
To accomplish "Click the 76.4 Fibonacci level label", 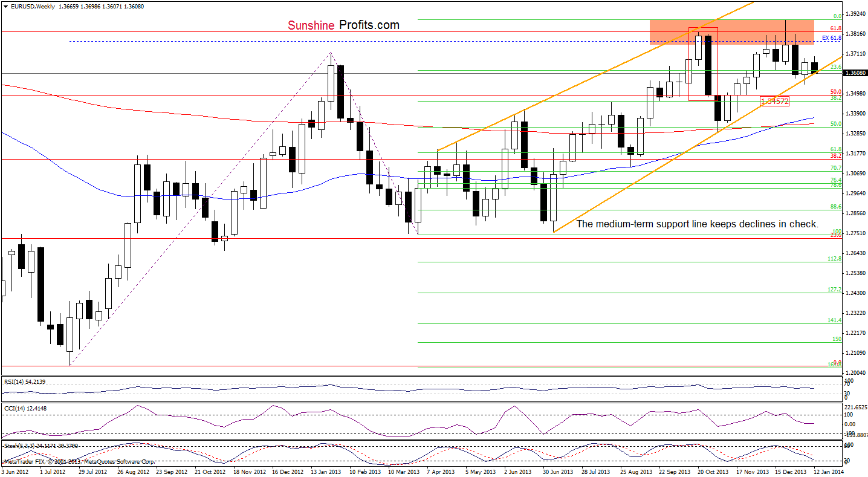I will pyautogui.click(x=837, y=180).
